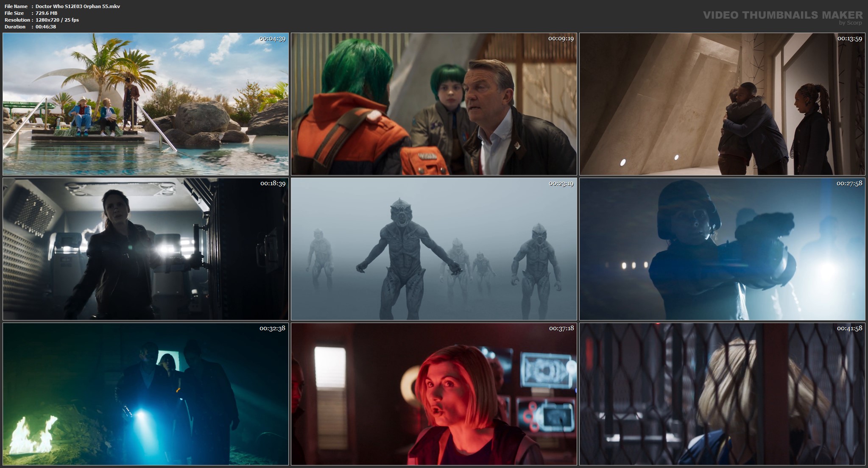Select the 00:27:58 helmeted soldier thumbnail
Viewport: 868px width, 468px height.
coord(722,249)
